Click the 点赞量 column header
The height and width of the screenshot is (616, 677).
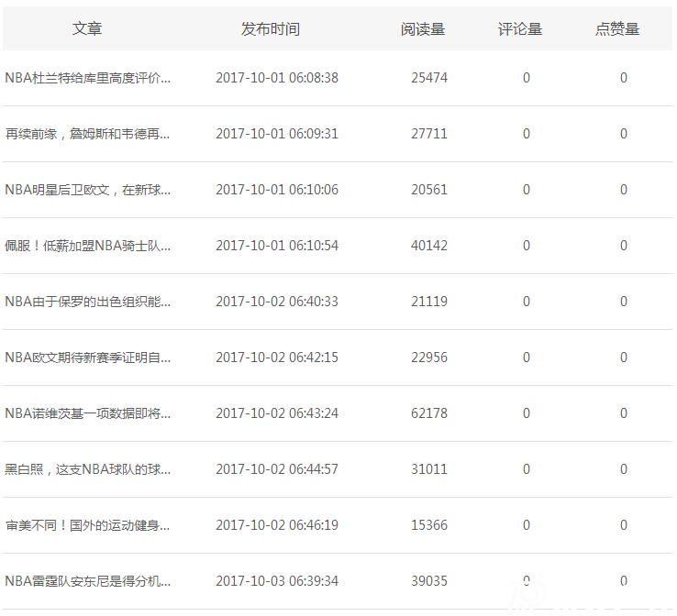tap(617, 29)
